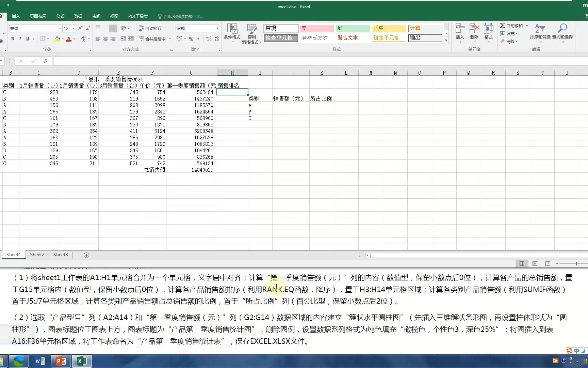Apply comma style number format
This screenshot has width=588, height=368.
pyautogui.click(x=198, y=39)
